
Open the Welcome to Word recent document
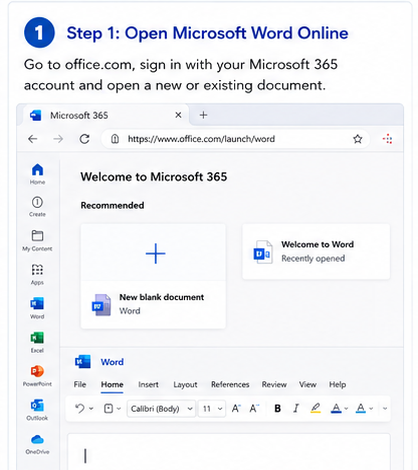click(x=316, y=252)
